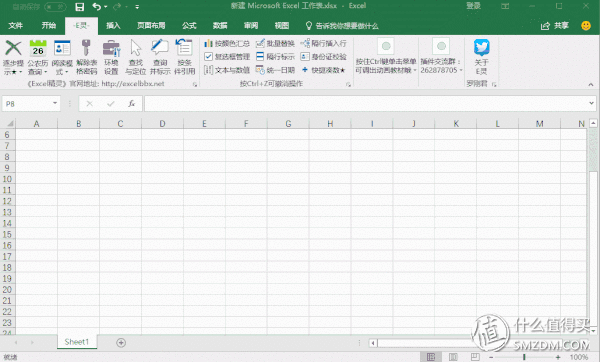Screen dimensions: 600x362
Task: Open the Ribbon Display Options button
Action: pos(505,6)
